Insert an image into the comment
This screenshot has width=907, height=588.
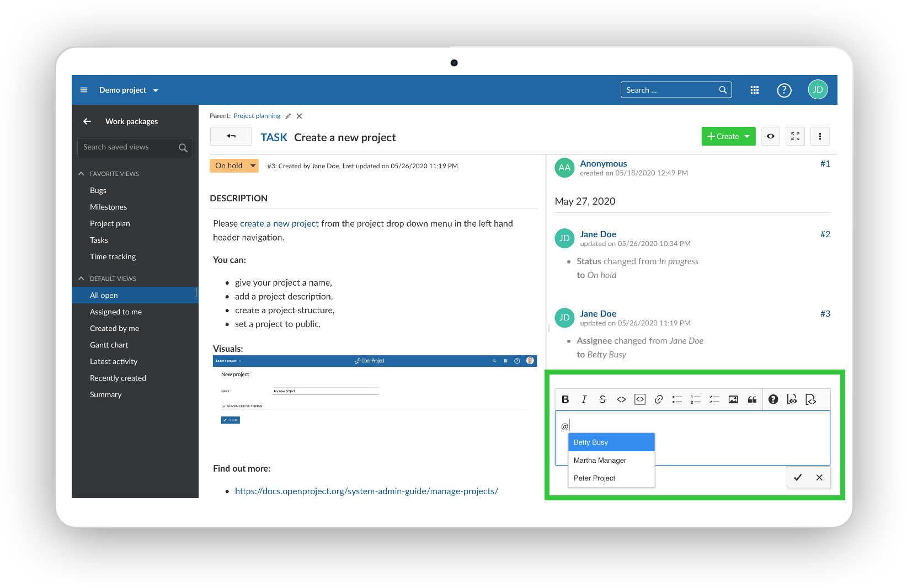click(x=733, y=399)
